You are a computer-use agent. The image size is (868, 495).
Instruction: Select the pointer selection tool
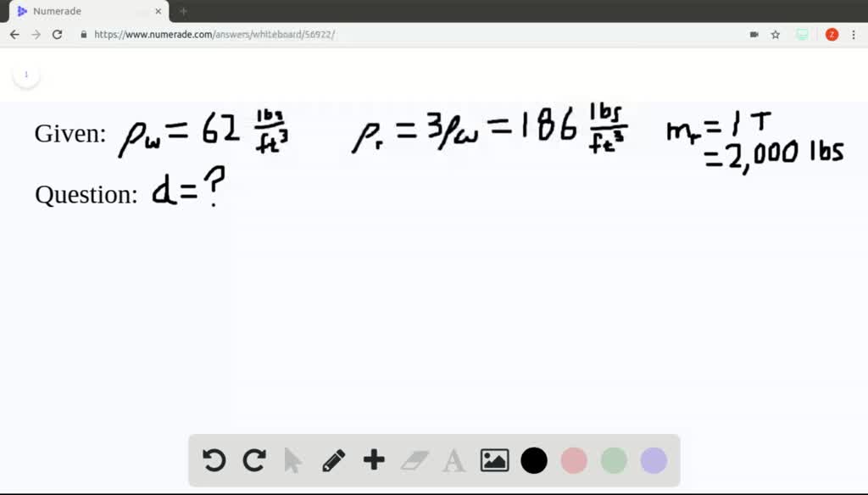[293, 460]
